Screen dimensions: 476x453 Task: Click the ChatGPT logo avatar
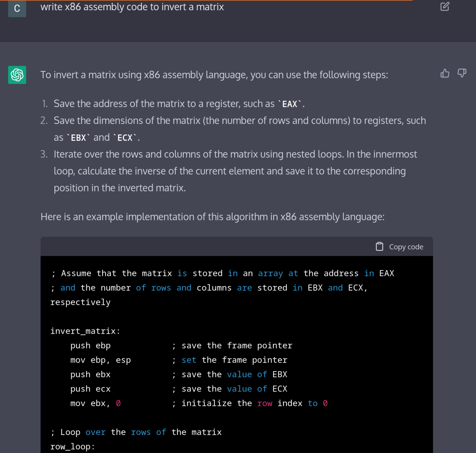tap(17, 75)
